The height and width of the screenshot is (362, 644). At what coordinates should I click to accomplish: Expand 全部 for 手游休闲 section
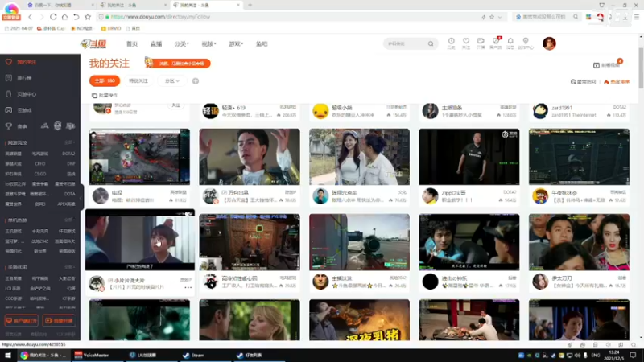click(69, 267)
